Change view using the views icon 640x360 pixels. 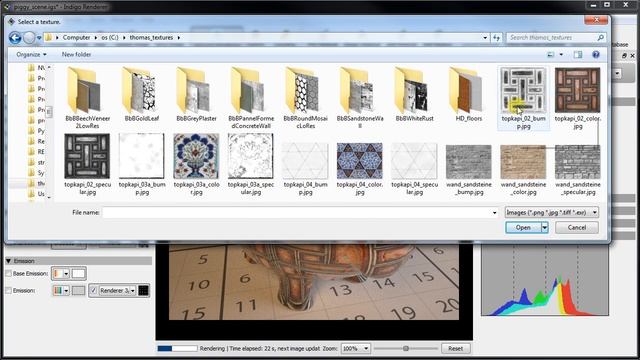pos(551,54)
